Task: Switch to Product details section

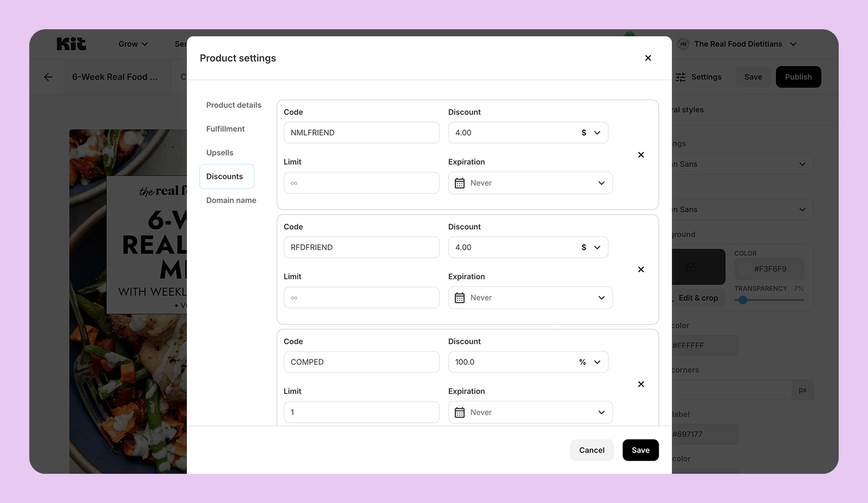Action: [x=233, y=105]
